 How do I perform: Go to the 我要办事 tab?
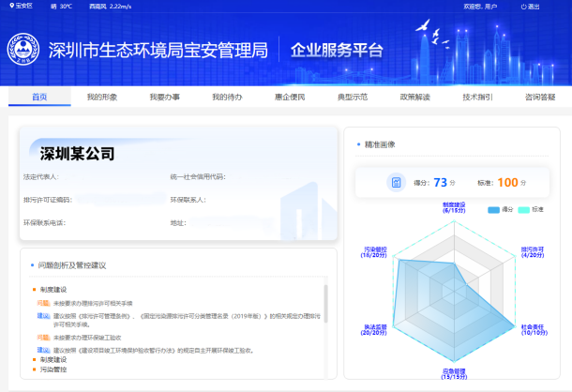click(x=164, y=97)
